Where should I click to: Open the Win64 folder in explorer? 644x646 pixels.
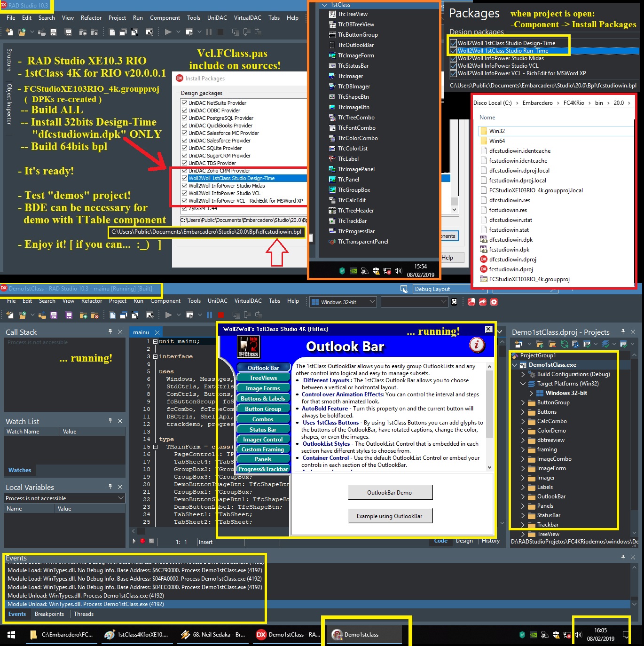497,141
